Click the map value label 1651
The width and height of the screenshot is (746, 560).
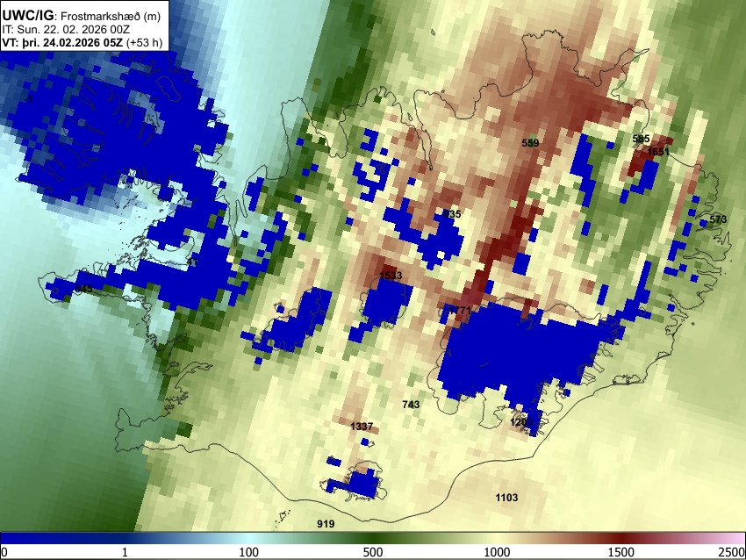click(x=658, y=152)
